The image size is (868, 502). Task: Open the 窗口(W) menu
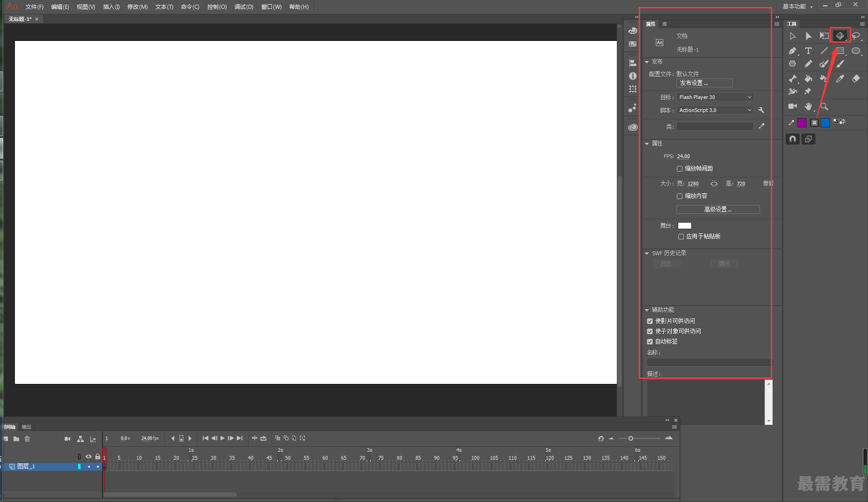pos(272,7)
